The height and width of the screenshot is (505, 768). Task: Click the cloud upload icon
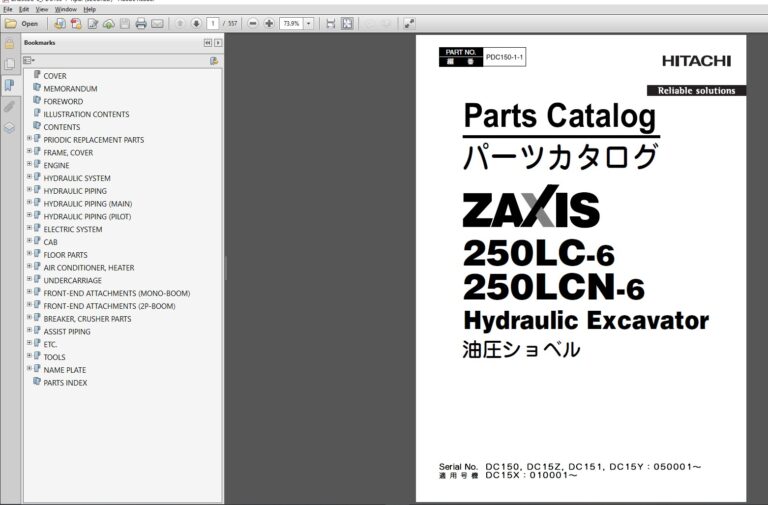coord(109,23)
